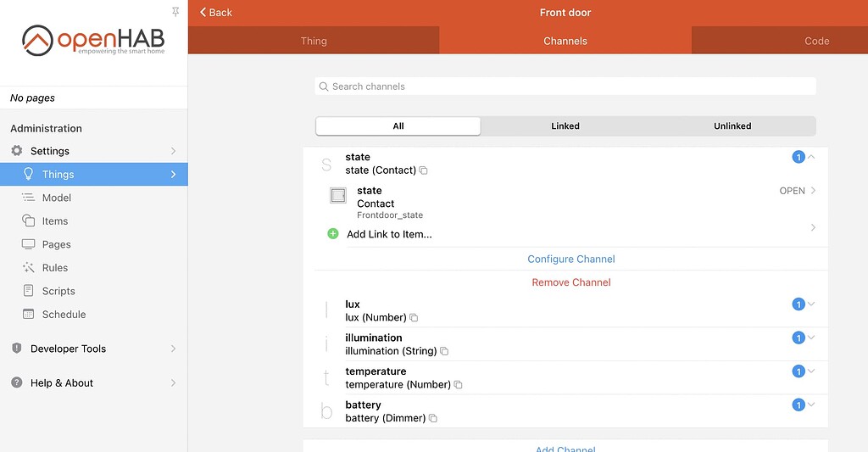Select the Unlinked filter segment
Viewport: 868px width, 452px height.
pos(732,126)
